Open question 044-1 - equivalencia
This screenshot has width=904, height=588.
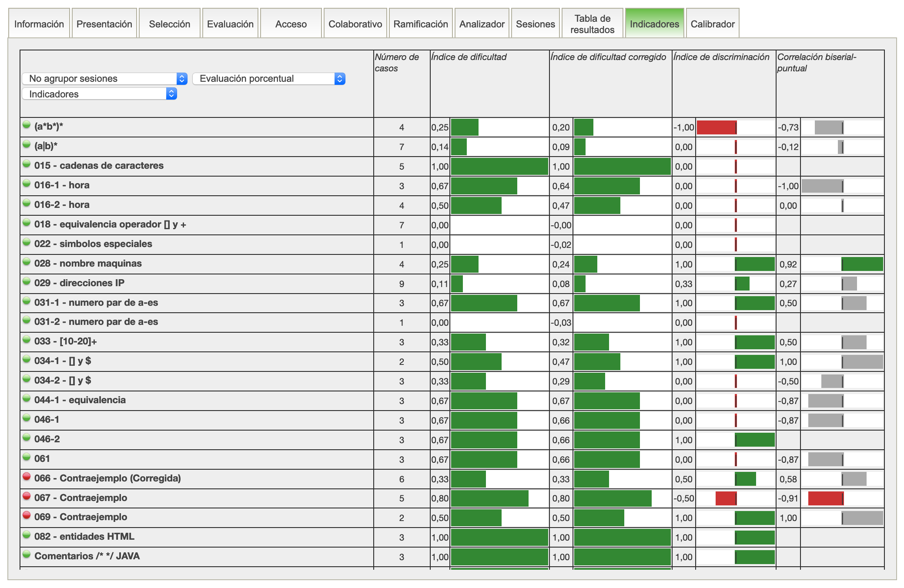(80, 400)
